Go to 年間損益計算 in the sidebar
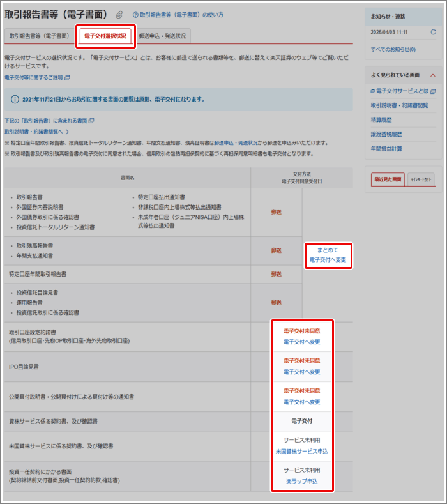 tap(386, 148)
